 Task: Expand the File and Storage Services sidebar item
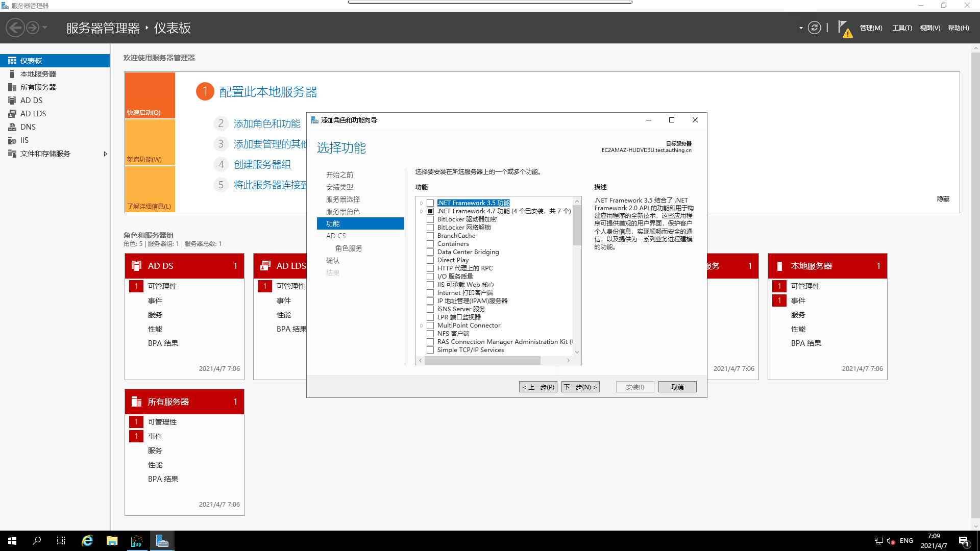(105, 154)
